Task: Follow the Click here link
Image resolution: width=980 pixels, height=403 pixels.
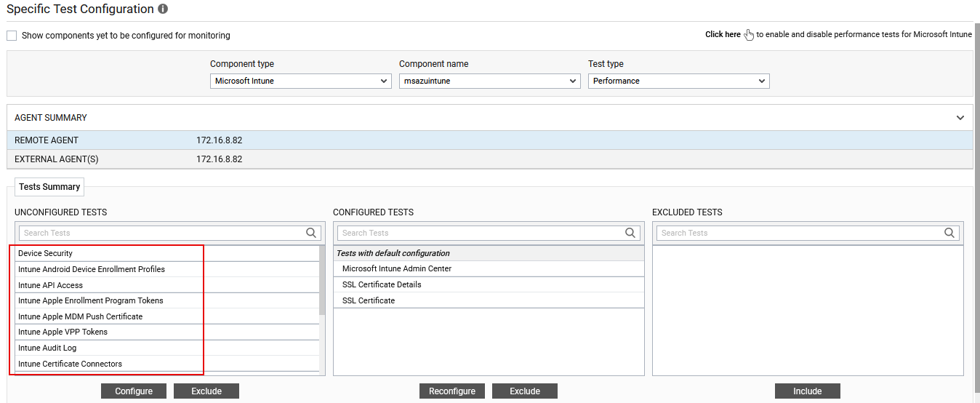Action: click(723, 35)
